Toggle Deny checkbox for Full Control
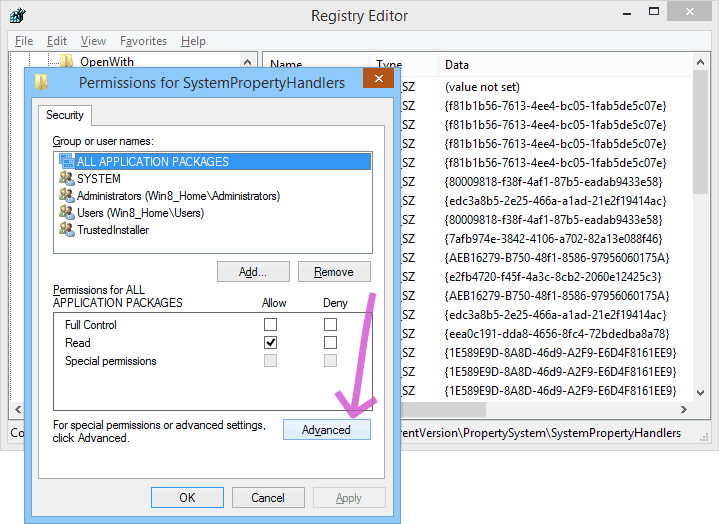Image resolution: width=719 pixels, height=524 pixels. click(x=330, y=325)
